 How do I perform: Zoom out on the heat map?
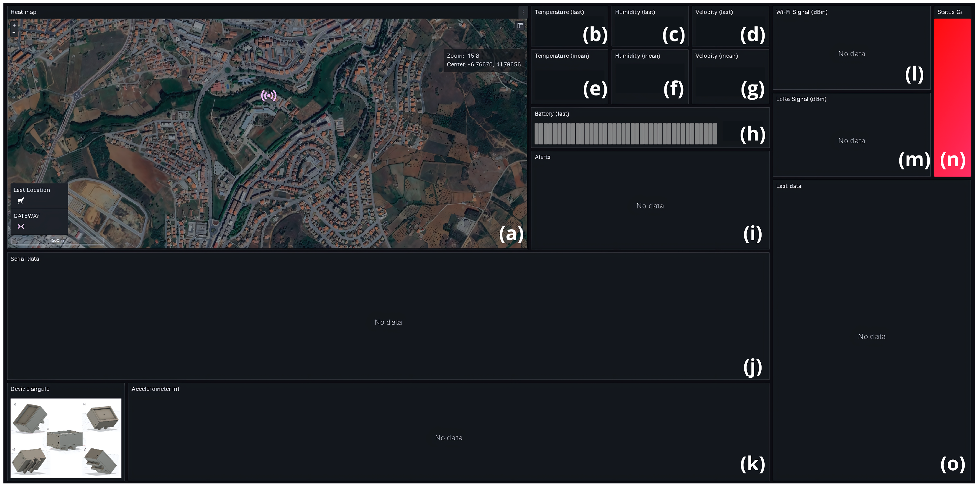click(x=14, y=33)
